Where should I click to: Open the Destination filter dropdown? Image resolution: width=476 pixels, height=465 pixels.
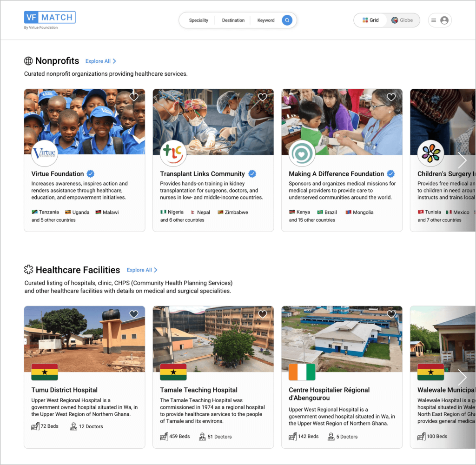(233, 20)
